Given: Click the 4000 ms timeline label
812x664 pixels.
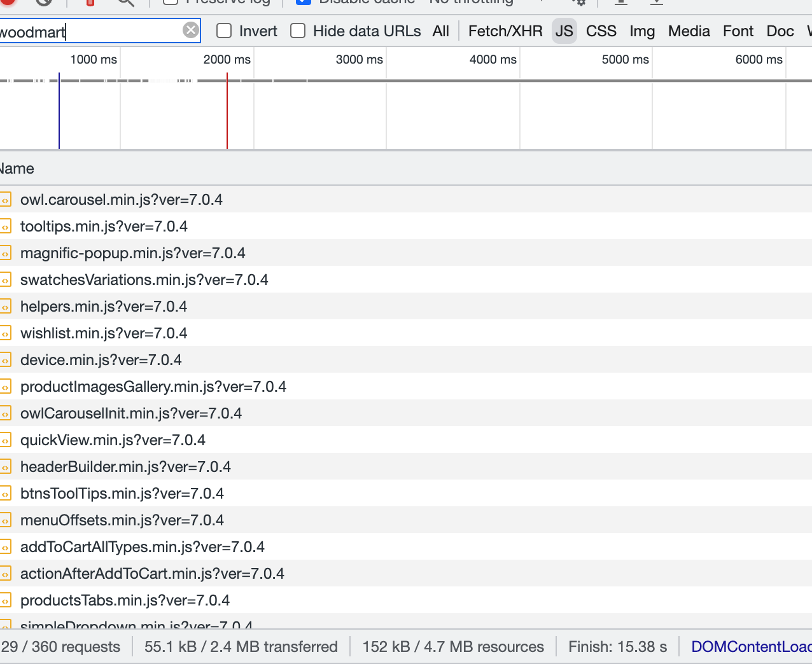Looking at the screenshot, I should click(x=493, y=60).
